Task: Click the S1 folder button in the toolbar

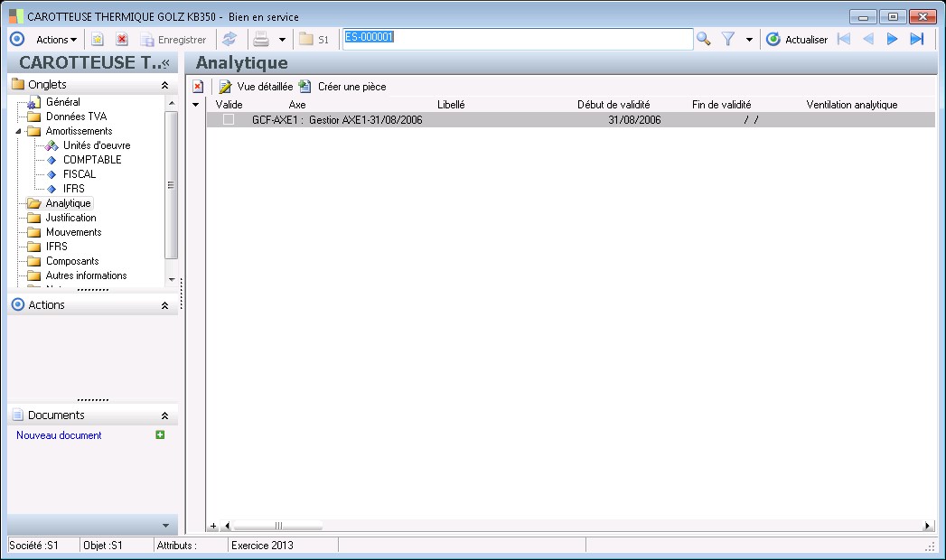Action: 314,40
